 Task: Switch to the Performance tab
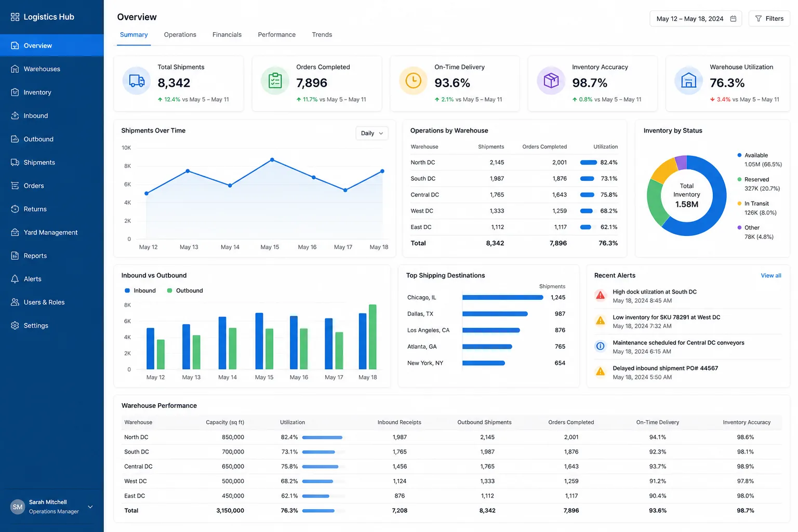(x=277, y=35)
